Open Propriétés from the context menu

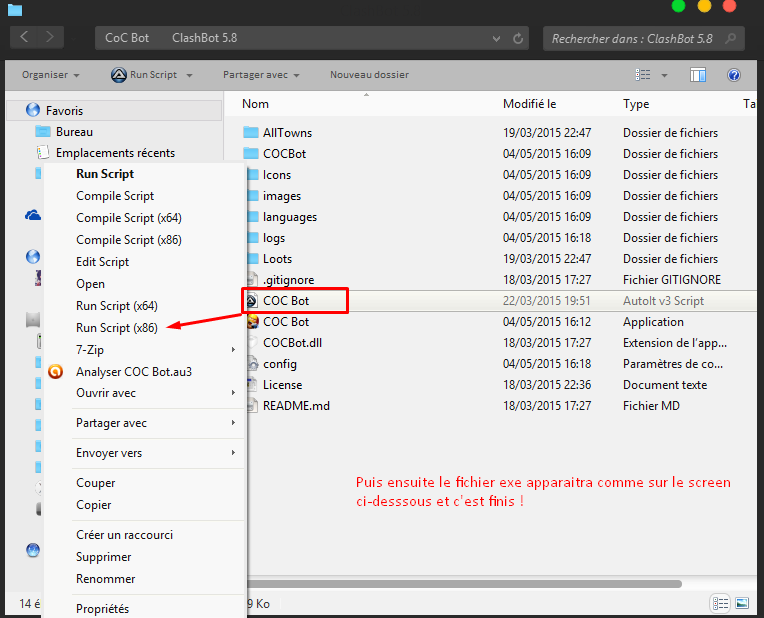click(102, 609)
